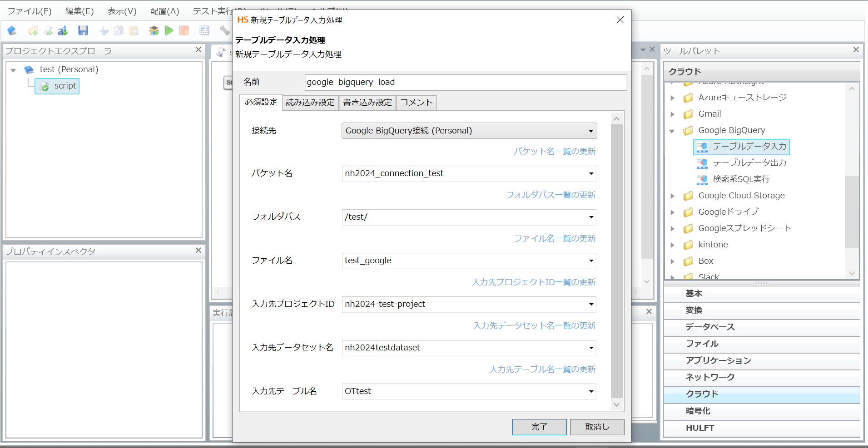Expand the Googleドライブ folder

(x=673, y=212)
